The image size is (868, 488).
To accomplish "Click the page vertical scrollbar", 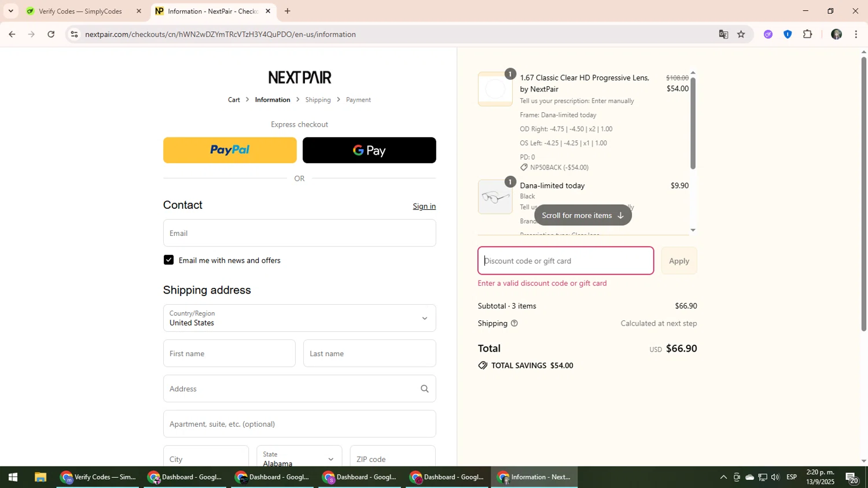I will point(864,194).
